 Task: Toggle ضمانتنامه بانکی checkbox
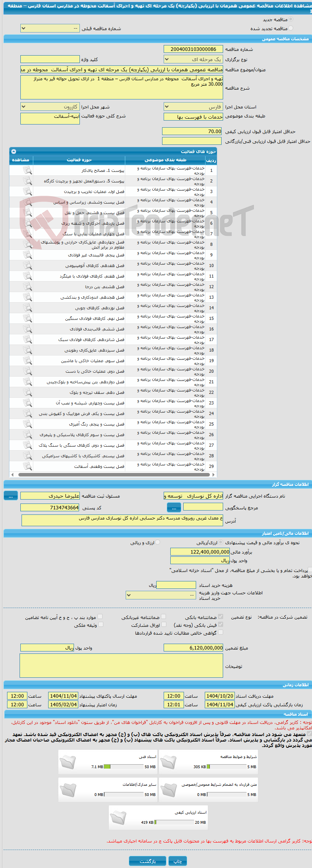pos(220,617)
